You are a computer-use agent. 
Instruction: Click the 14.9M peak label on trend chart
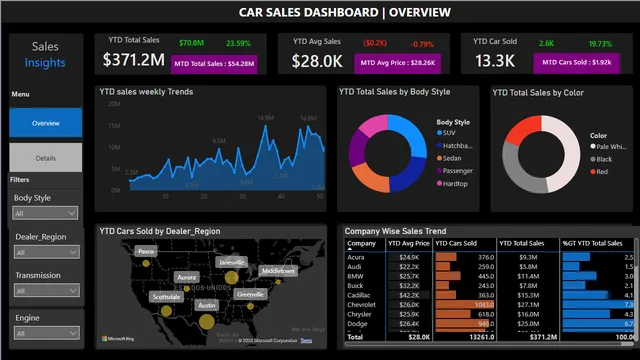[265, 118]
